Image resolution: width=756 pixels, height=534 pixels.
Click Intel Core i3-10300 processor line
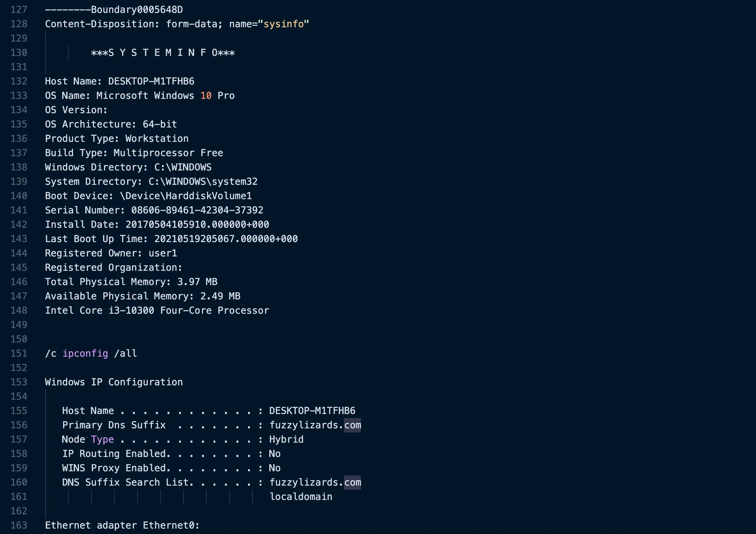(157, 311)
